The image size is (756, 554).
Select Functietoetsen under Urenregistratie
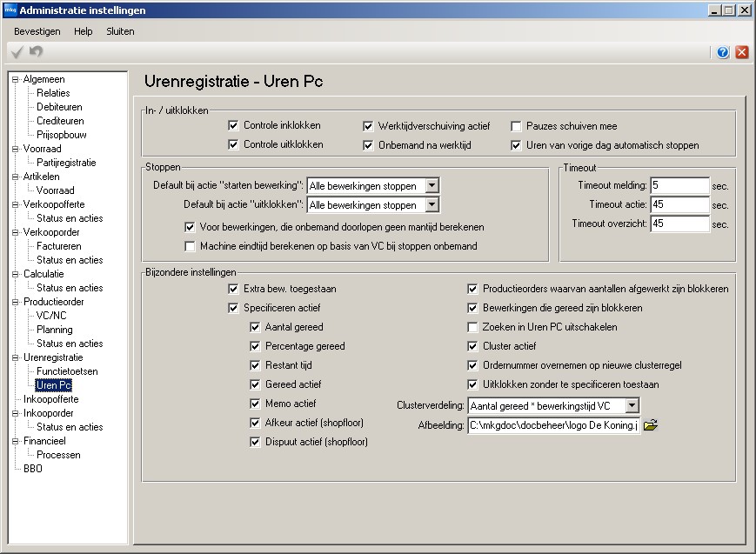[x=67, y=371]
